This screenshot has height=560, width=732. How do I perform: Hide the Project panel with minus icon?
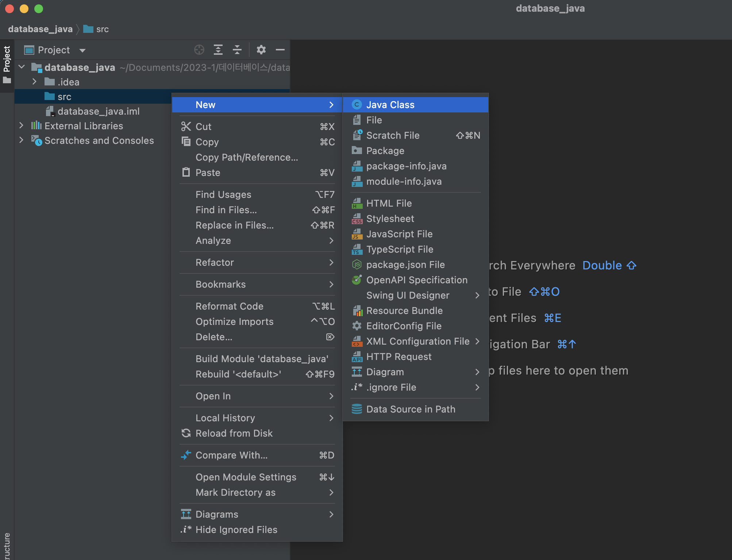point(280,50)
